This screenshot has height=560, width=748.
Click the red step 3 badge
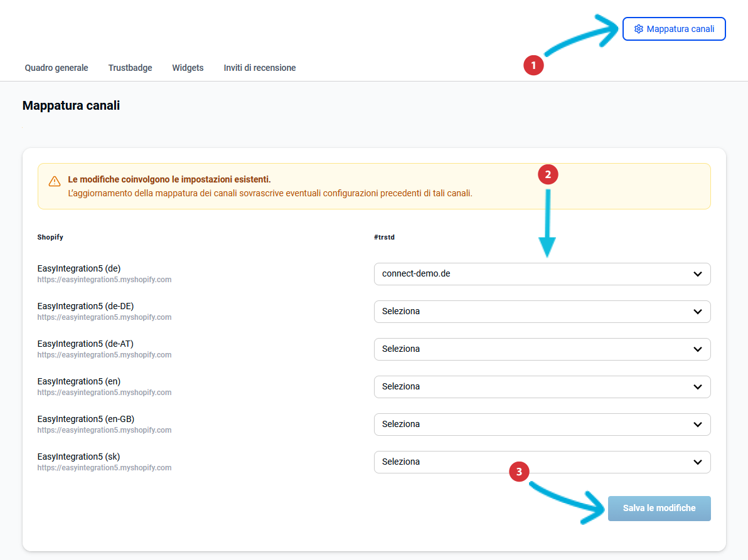point(518,472)
